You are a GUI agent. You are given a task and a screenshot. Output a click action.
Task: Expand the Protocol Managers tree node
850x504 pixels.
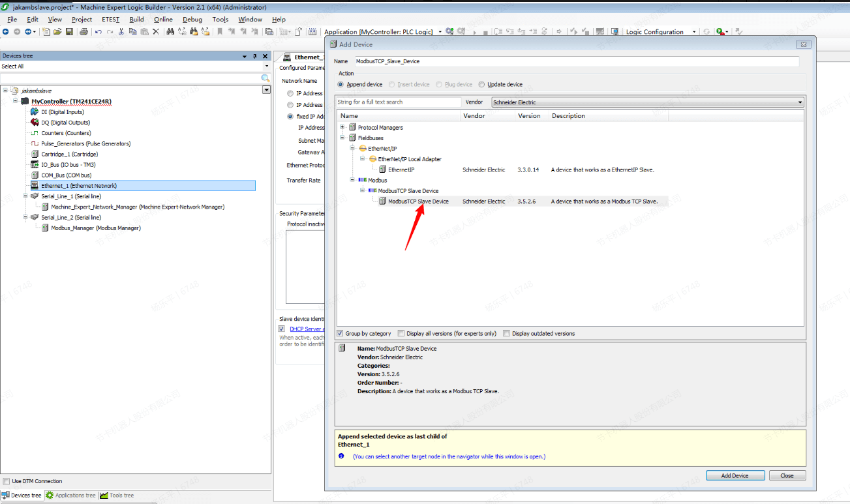(342, 127)
